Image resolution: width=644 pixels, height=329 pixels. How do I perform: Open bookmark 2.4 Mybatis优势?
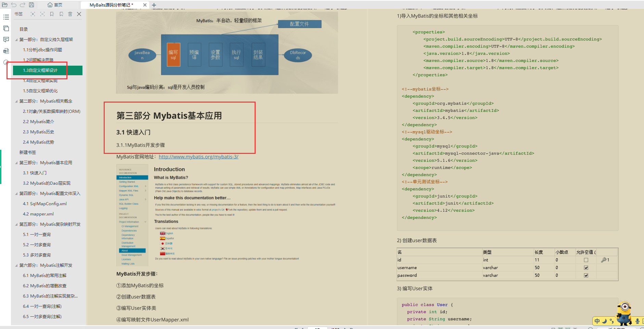click(38, 142)
